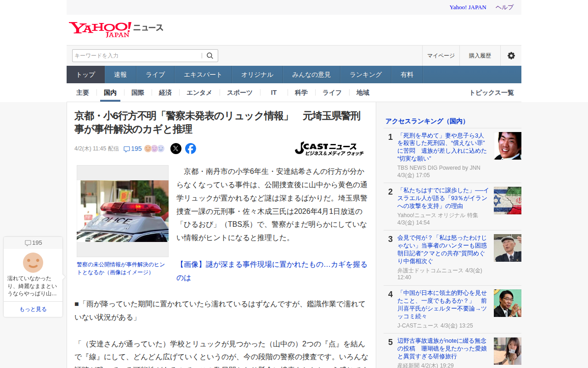Open the ranking 2 article about イスラエル人

coord(443,198)
